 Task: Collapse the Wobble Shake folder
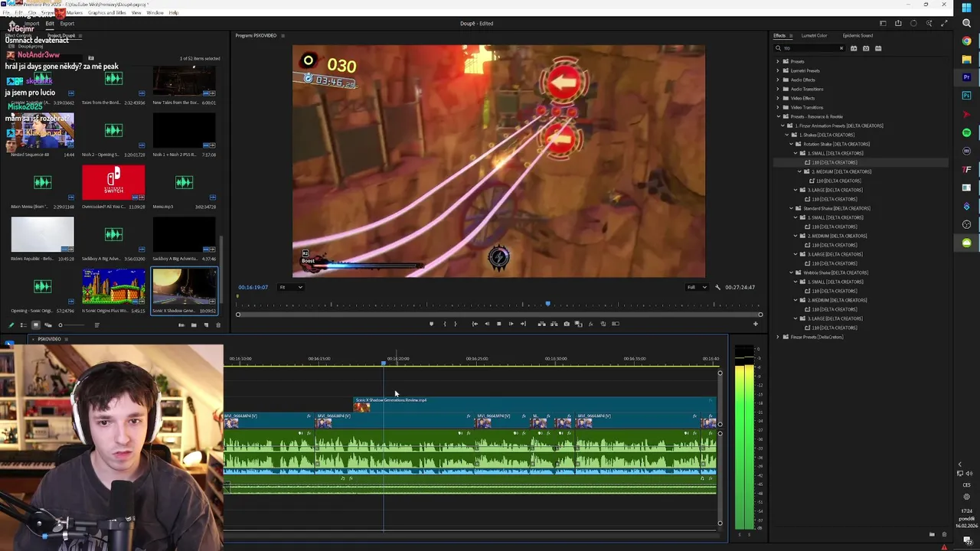[x=792, y=272]
